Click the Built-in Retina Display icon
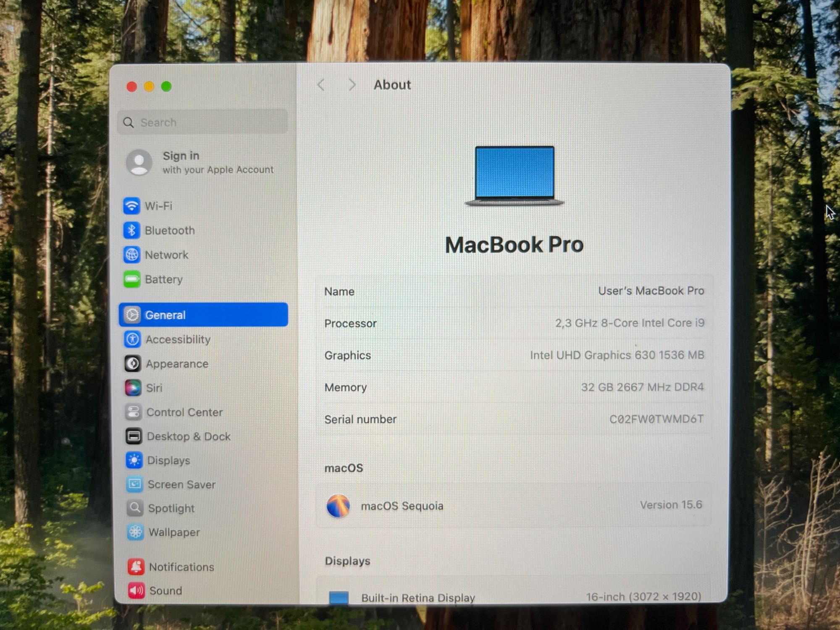This screenshot has width=840, height=630. click(339, 597)
